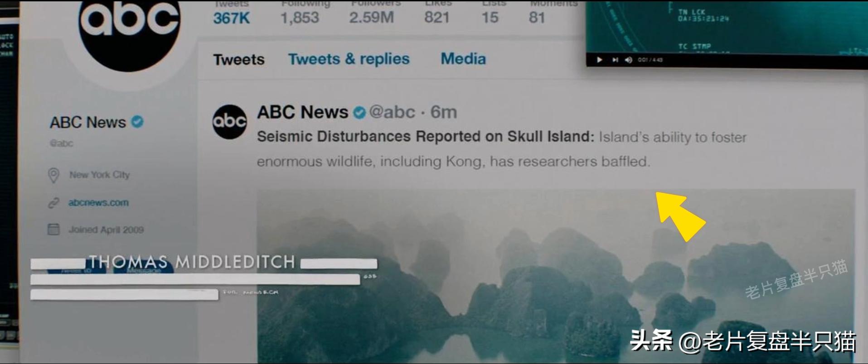This screenshot has width=868, height=364.
Task: Open the Media tab
Action: coord(463,58)
